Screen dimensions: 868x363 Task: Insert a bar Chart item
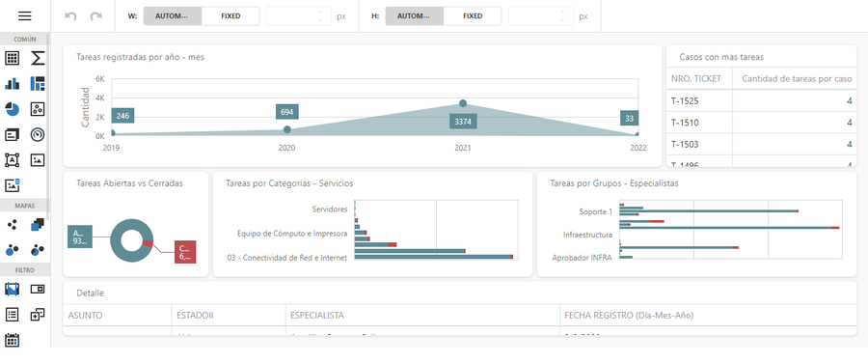13,84
